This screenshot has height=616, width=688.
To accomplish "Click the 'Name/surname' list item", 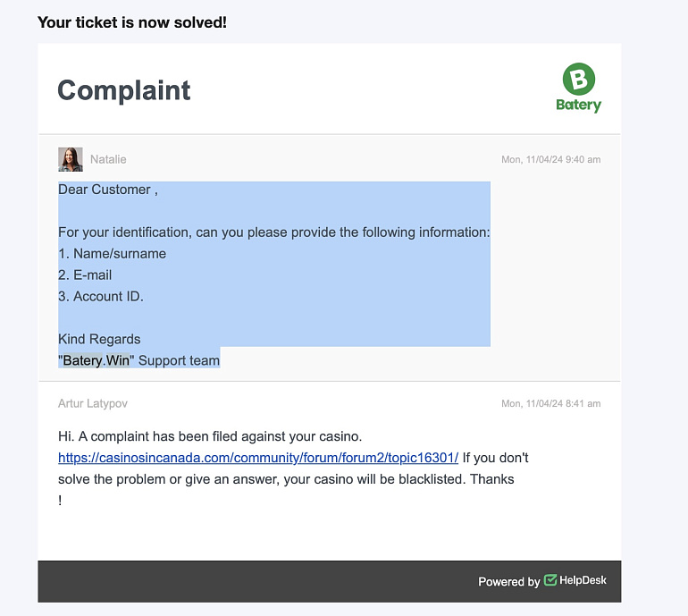I will (112, 254).
